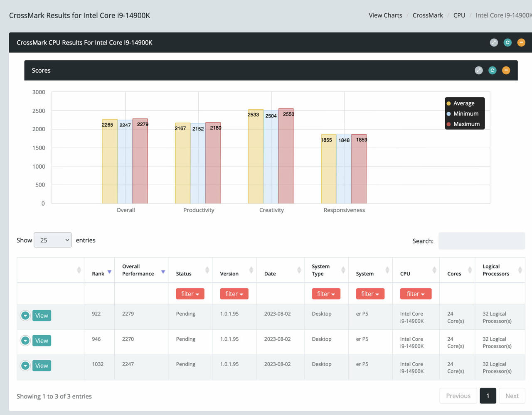This screenshot has width=532, height=415.
Task: Click the Overall maximum bar 2279
Action: (x=140, y=161)
